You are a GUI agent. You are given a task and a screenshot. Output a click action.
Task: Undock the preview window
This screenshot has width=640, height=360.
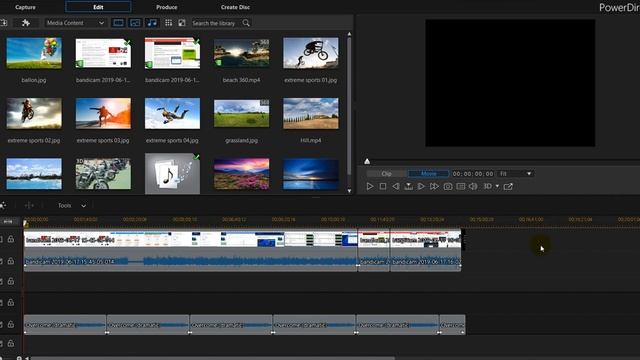pos(508,186)
